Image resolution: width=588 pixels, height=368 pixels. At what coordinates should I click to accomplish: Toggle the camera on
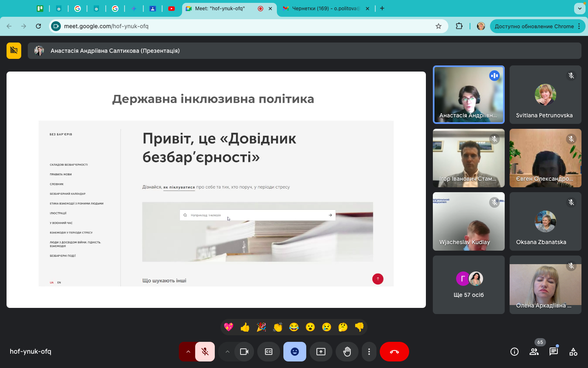pyautogui.click(x=244, y=352)
